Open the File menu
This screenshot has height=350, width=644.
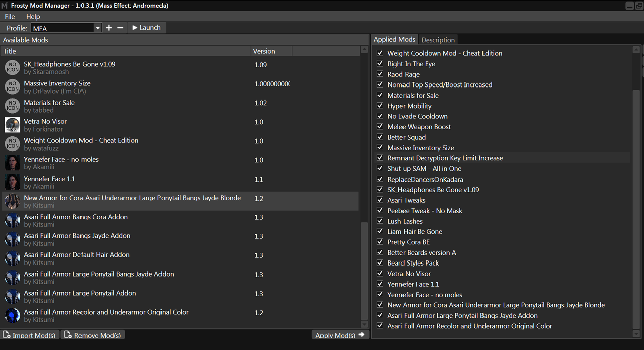pos(10,17)
